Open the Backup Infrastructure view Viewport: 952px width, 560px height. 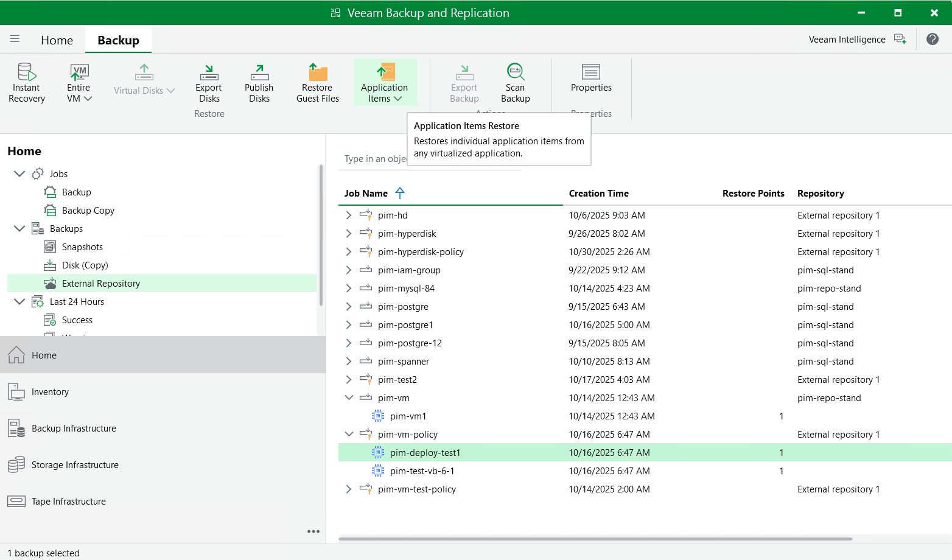163,428
